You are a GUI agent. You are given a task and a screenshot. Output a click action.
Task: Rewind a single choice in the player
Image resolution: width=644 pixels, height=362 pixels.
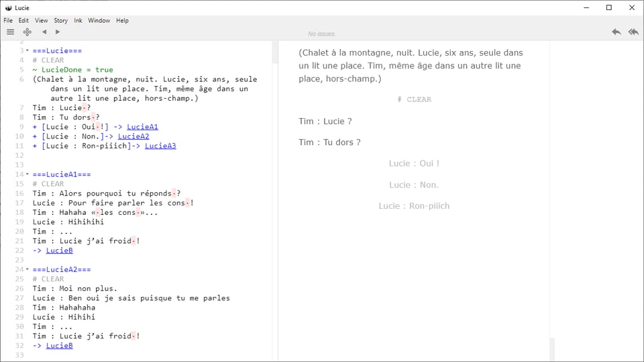tap(616, 32)
